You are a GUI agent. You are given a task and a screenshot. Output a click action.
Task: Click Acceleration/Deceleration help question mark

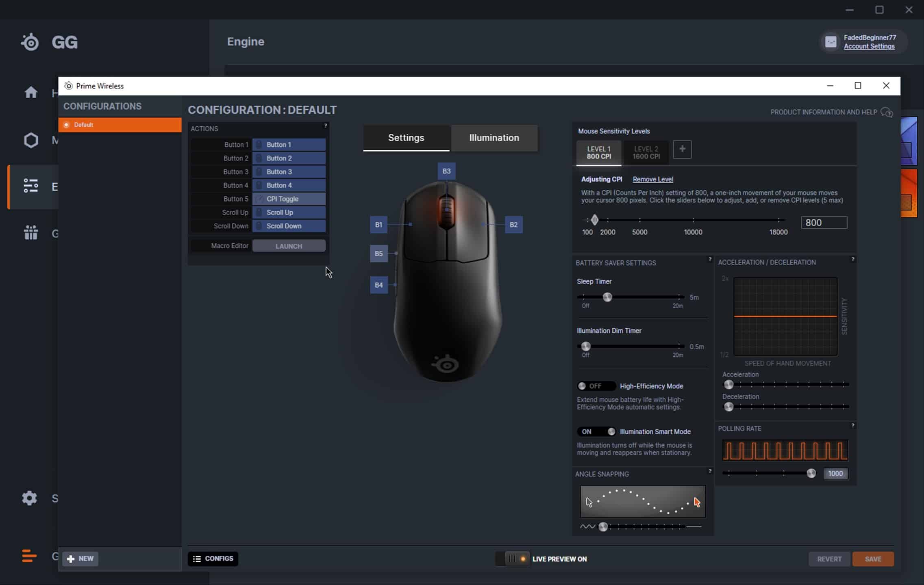pos(852,259)
